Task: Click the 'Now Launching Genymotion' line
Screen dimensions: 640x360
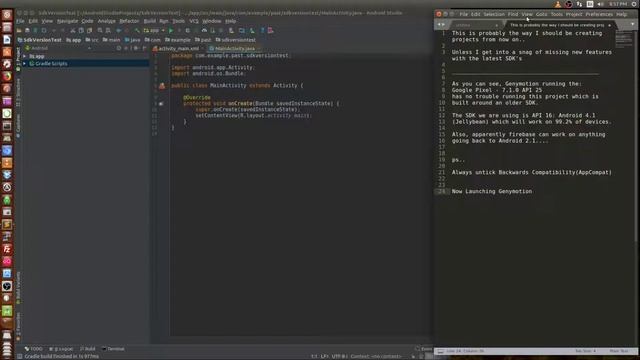Action: coord(491,191)
